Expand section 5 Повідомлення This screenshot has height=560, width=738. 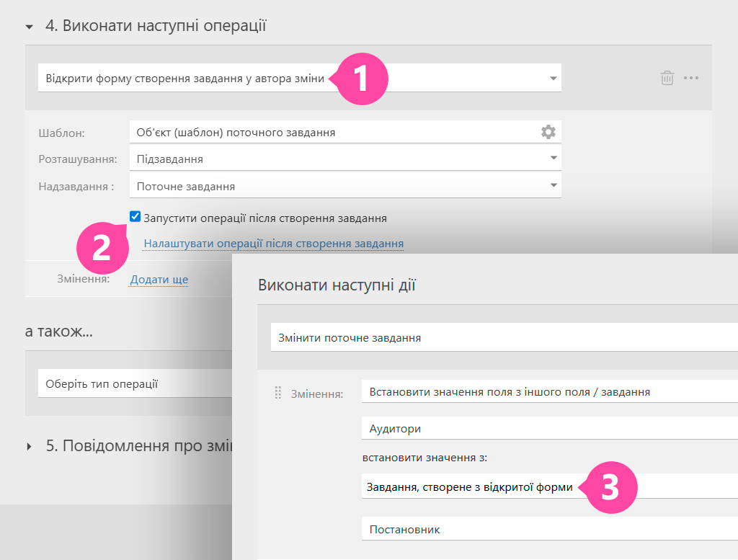click(30, 446)
